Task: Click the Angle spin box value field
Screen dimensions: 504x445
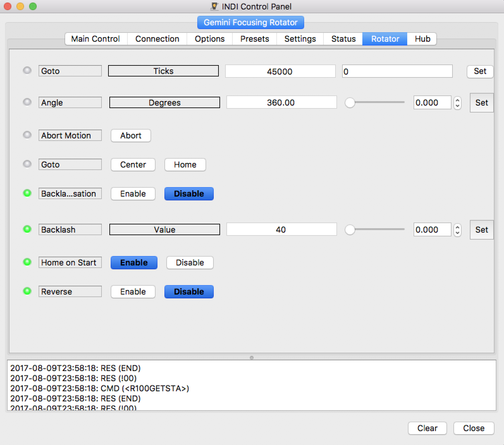Action: (432, 103)
